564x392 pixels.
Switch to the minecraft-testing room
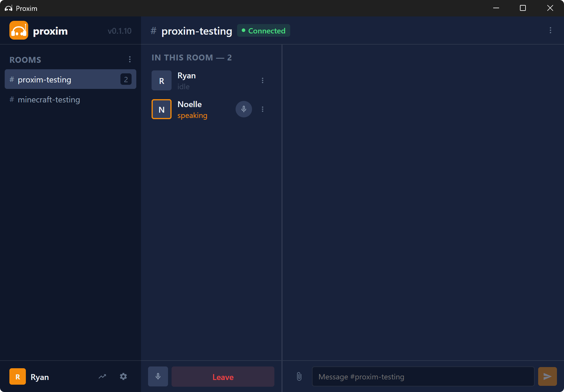48,99
